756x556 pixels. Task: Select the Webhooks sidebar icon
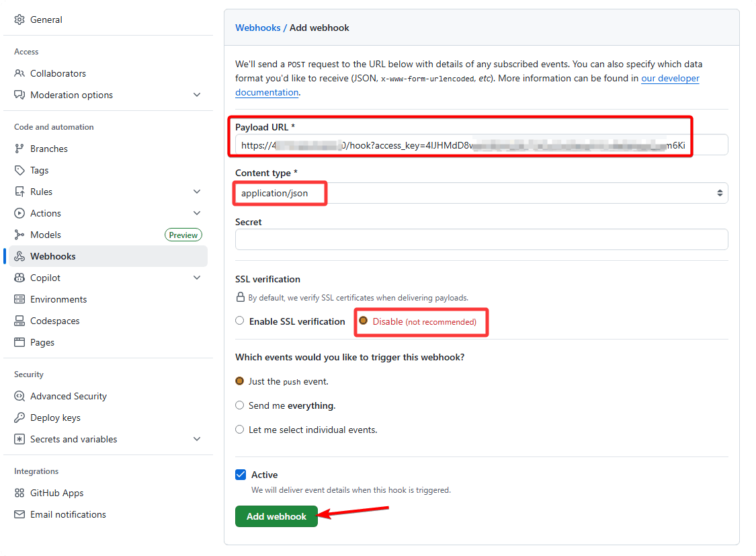[18, 255]
